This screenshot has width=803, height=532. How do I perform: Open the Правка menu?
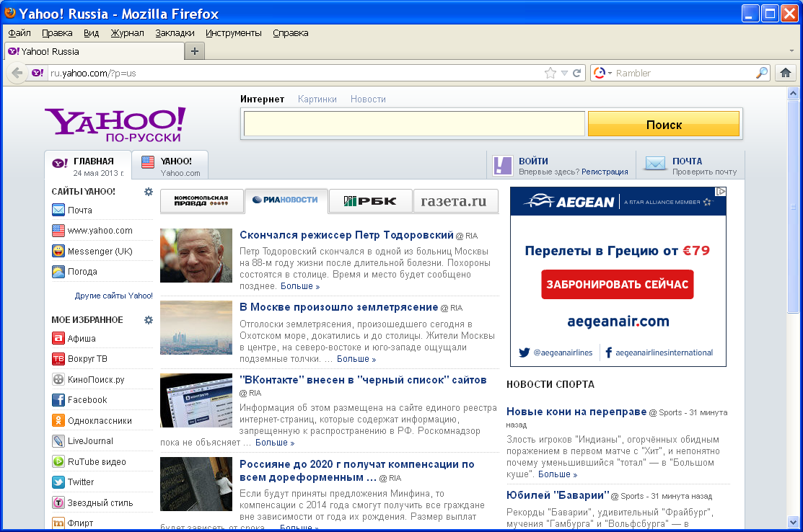coord(57,32)
